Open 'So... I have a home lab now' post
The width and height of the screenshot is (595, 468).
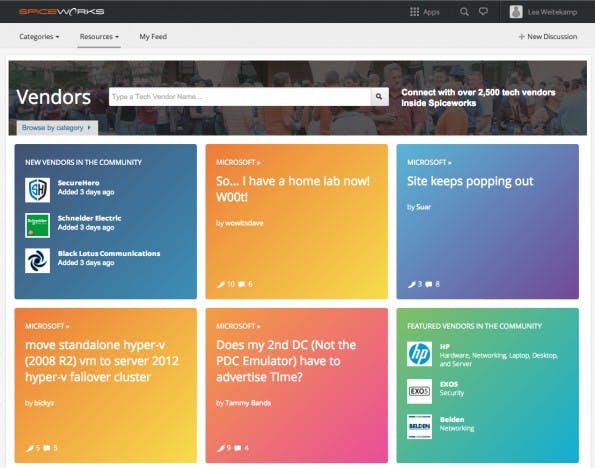click(x=293, y=189)
